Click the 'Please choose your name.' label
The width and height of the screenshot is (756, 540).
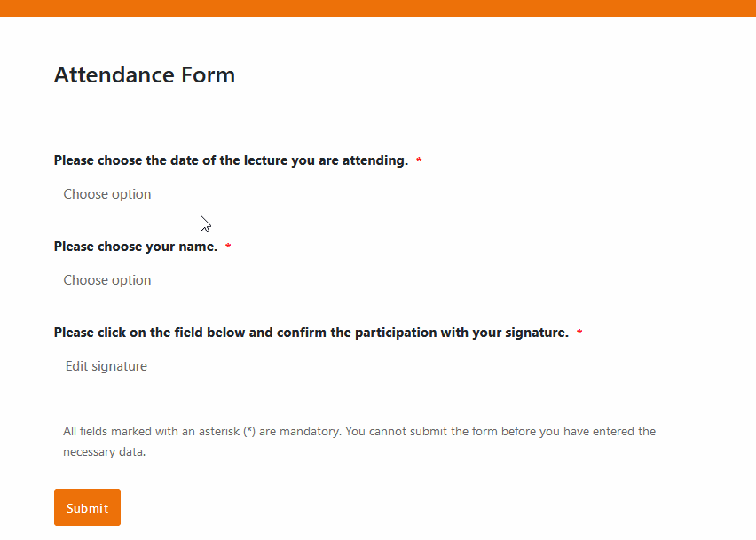[x=136, y=247]
